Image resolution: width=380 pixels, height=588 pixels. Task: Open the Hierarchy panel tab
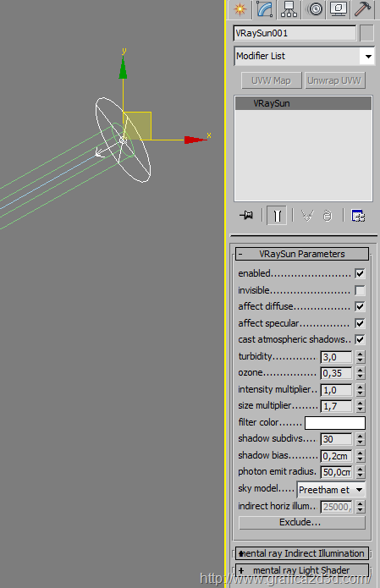click(x=289, y=9)
